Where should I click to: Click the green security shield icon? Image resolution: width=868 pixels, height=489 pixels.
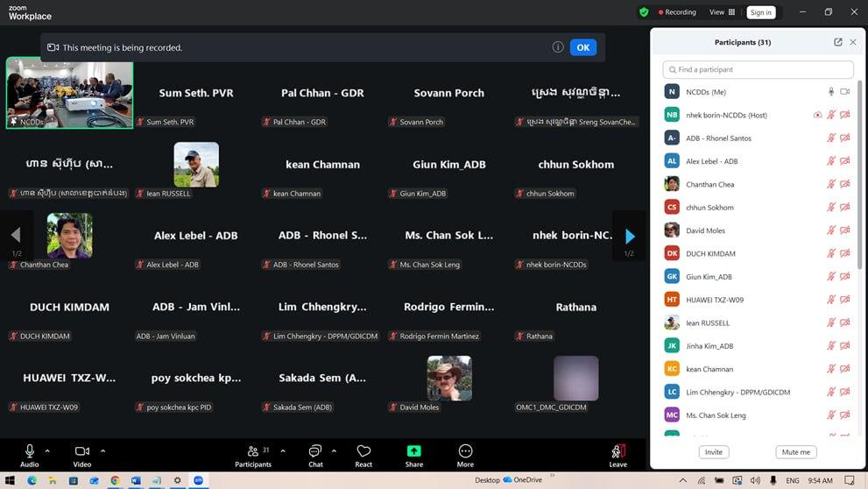[x=644, y=12]
